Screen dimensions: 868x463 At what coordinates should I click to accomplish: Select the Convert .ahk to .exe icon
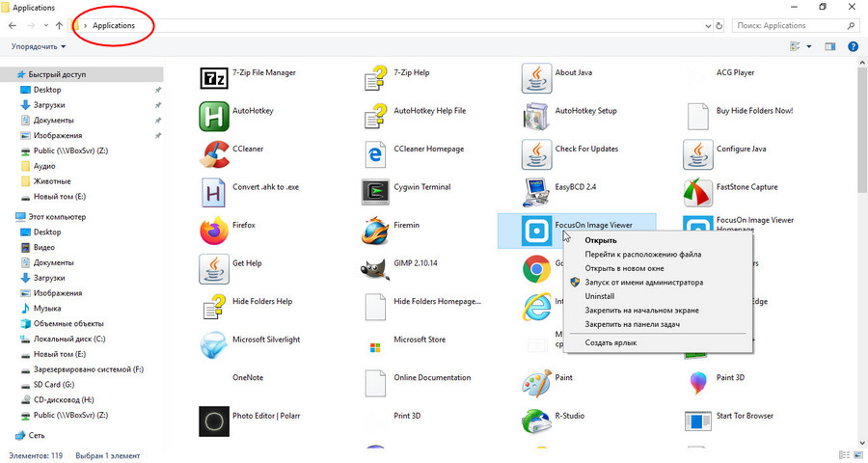point(214,193)
